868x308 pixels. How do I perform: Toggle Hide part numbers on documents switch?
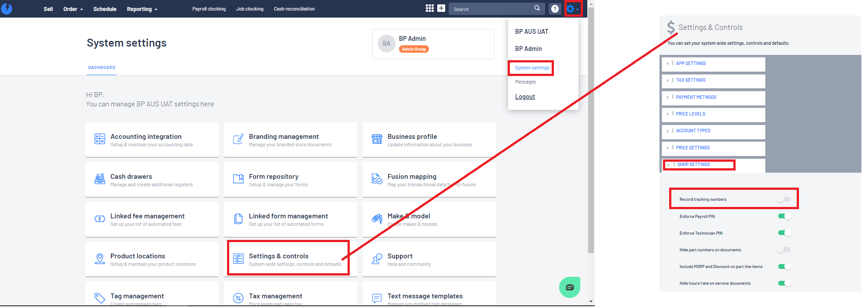coord(784,250)
